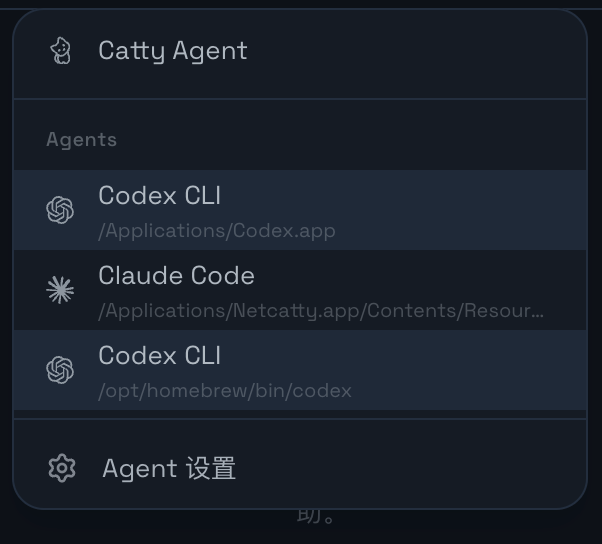Viewport: 602px width, 544px height.
Task: Choose Codex CLI from the Applications folder
Action: pos(159,196)
